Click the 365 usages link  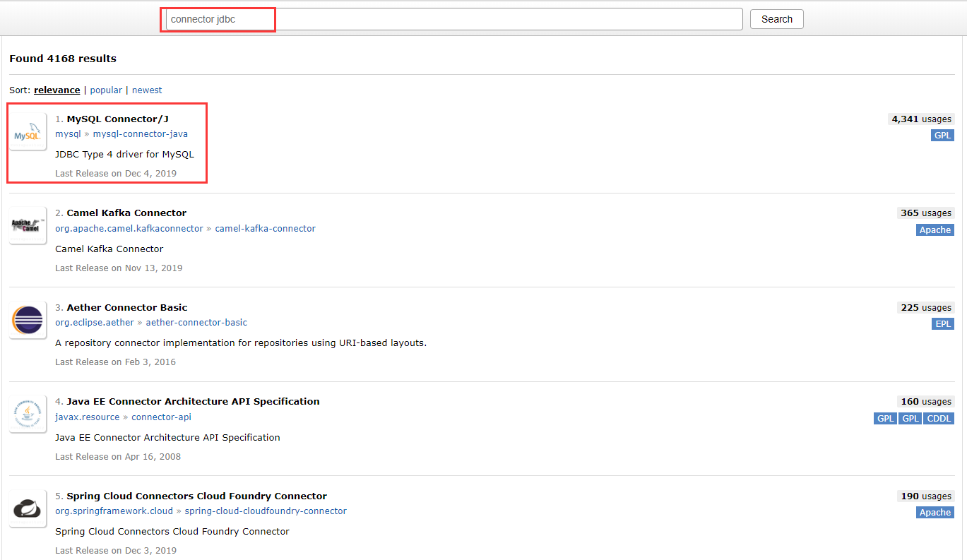925,213
